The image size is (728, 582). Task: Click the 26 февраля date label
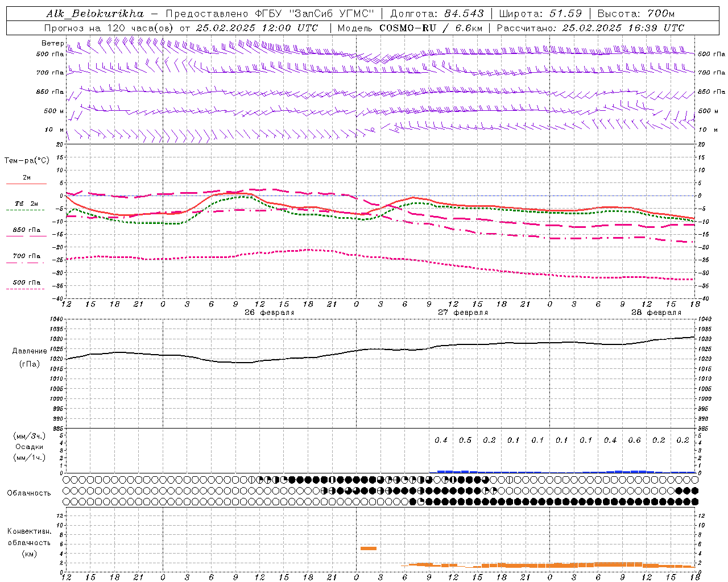270,312
